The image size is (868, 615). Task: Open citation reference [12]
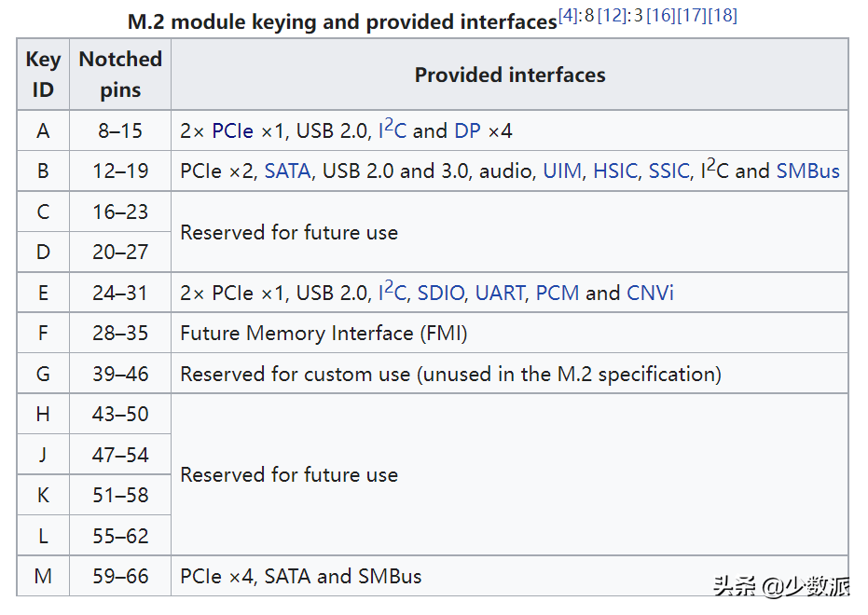click(x=613, y=15)
